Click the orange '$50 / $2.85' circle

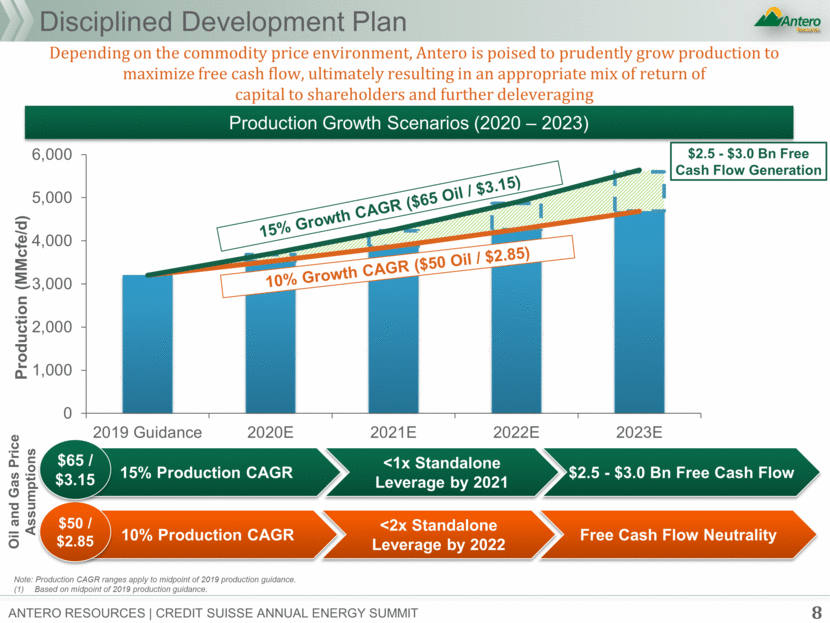tap(75, 532)
